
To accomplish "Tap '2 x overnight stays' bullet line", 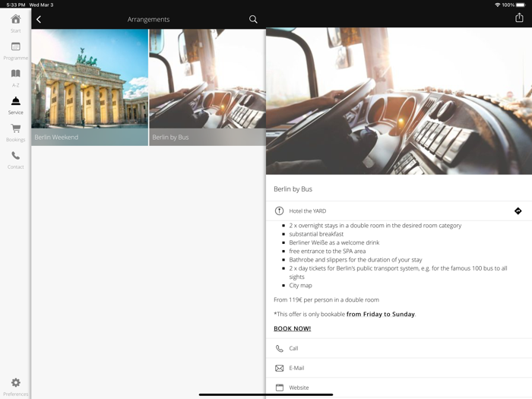I will click(x=375, y=226).
